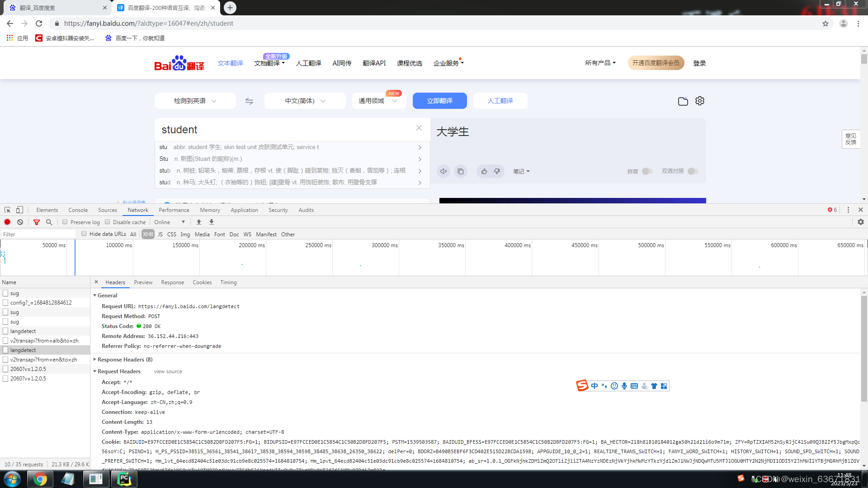The height and width of the screenshot is (488, 868).
Task: Toggle DevTools device toolbar icon
Action: click(19, 210)
